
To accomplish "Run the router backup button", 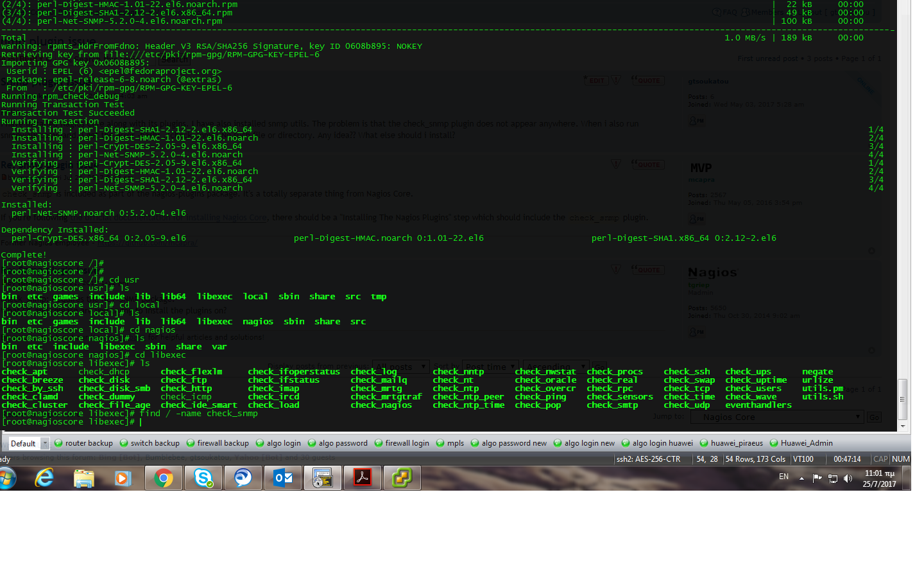I will click(x=84, y=443).
